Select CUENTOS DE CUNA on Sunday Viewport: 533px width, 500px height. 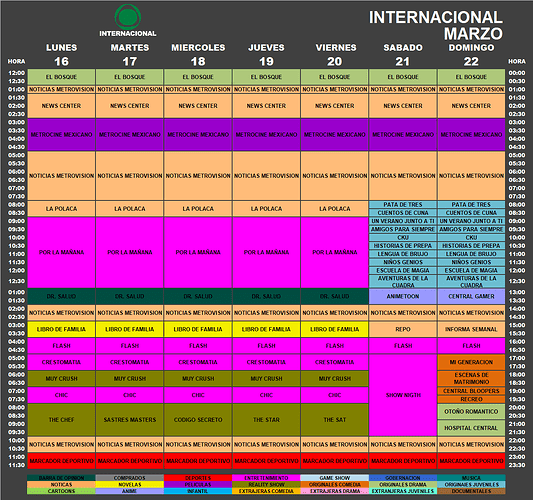pyautogui.click(x=471, y=213)
